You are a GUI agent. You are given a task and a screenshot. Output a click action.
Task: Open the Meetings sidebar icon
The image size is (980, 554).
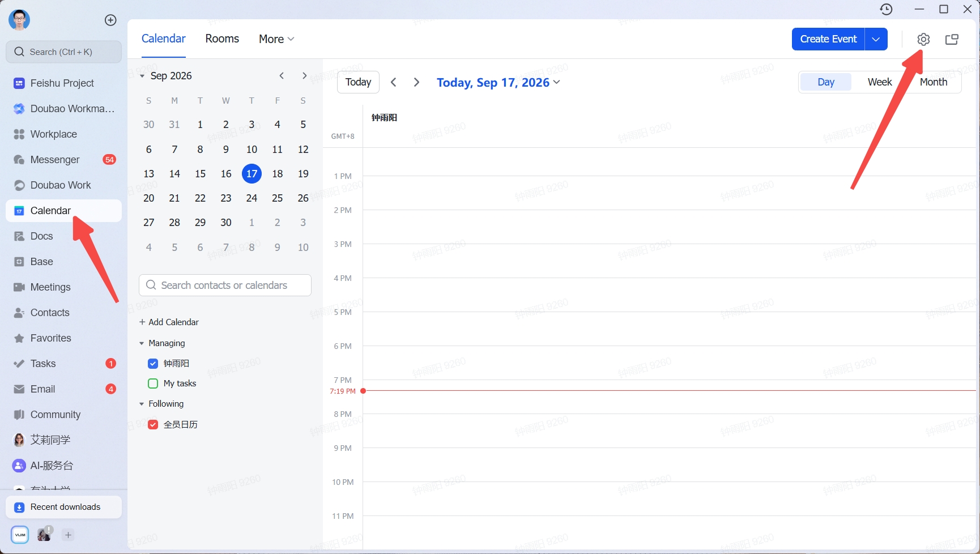19,287
